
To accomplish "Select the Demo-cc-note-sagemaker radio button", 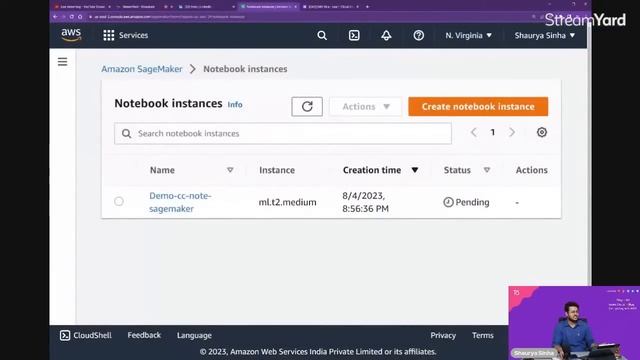I will (119, 201).
